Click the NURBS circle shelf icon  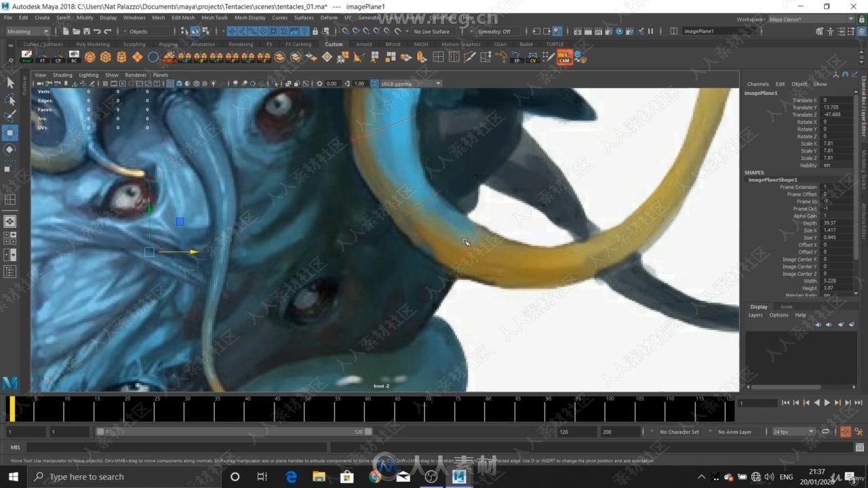153,57
